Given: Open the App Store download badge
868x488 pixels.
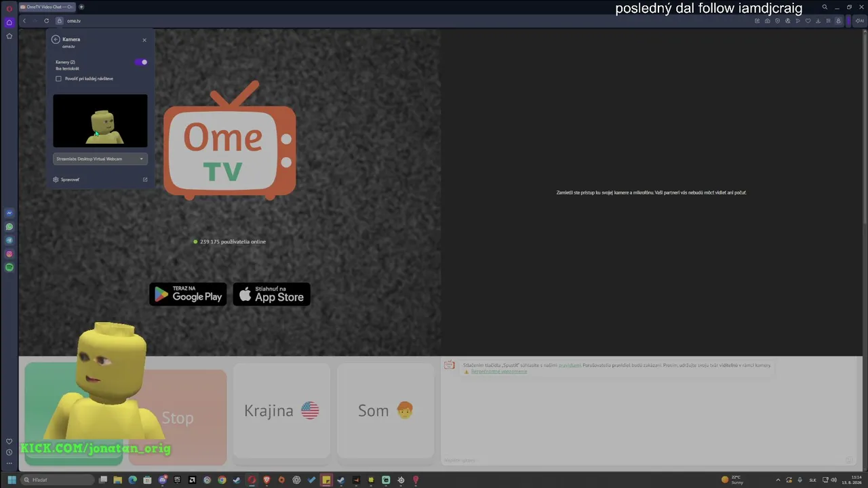Looking at the screenshot, I should pos(271,294).
